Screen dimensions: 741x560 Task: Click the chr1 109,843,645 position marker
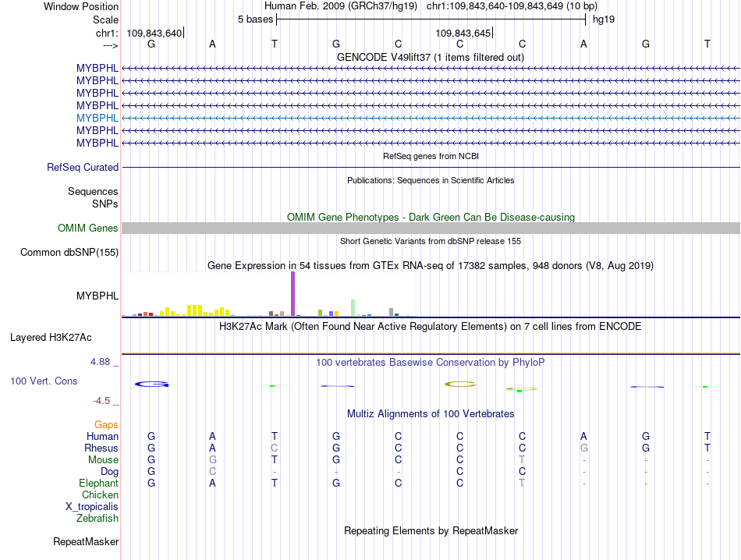(x=464, y=33)
